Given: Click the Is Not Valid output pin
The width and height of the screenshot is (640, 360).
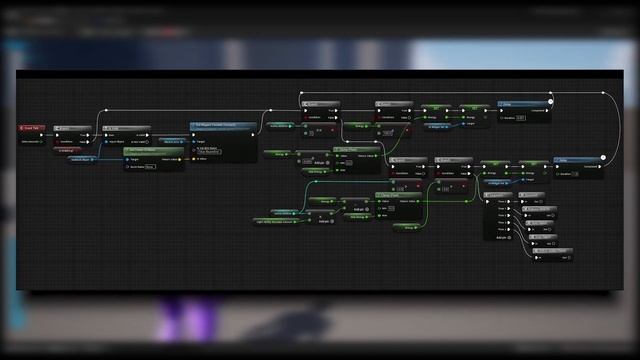Looking at the screenshot, I should click(147, 142).
